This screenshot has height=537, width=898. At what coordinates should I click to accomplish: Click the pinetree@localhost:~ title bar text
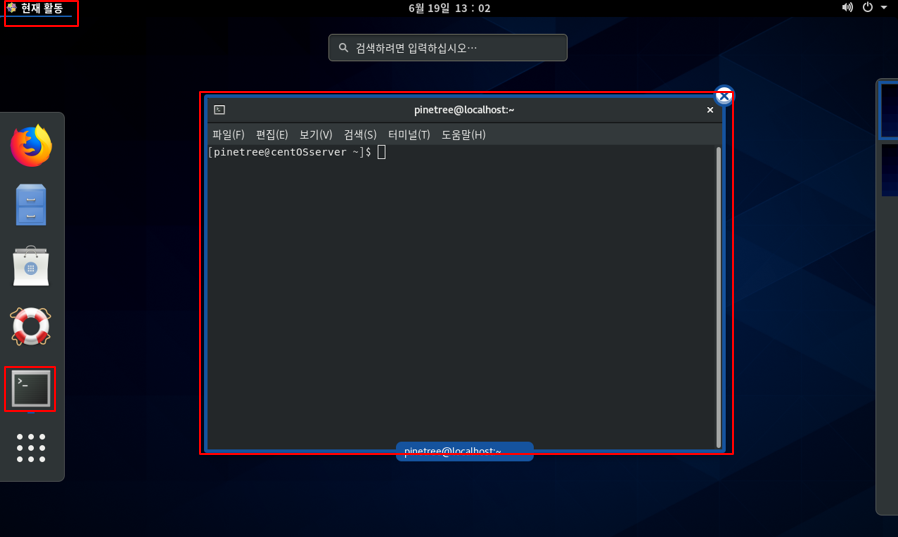click(464, 110)
